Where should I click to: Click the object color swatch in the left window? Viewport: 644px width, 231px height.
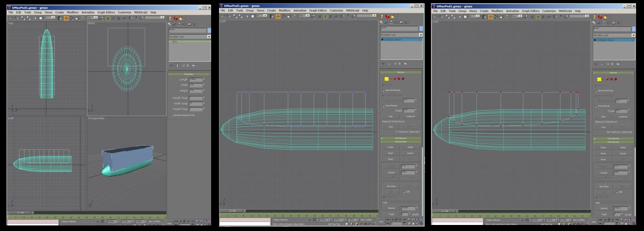(x=209, y=31)
